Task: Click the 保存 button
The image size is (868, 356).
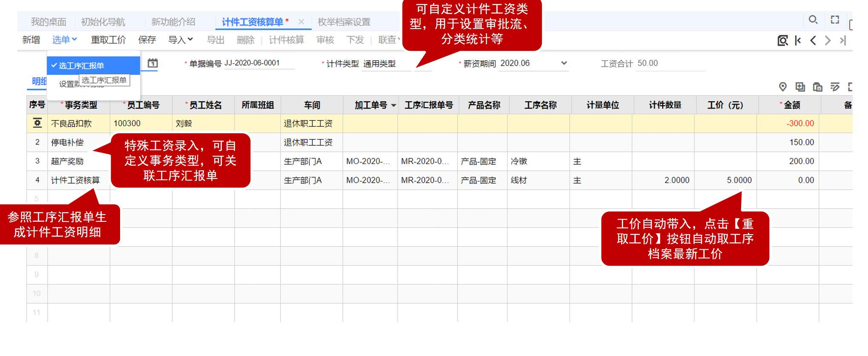Action: pyautogui.click(x=147, y=40)
